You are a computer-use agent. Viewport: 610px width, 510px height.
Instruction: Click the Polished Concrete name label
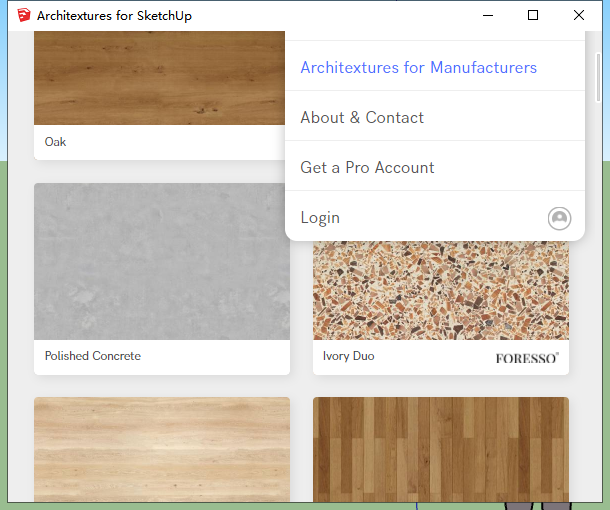92,356
